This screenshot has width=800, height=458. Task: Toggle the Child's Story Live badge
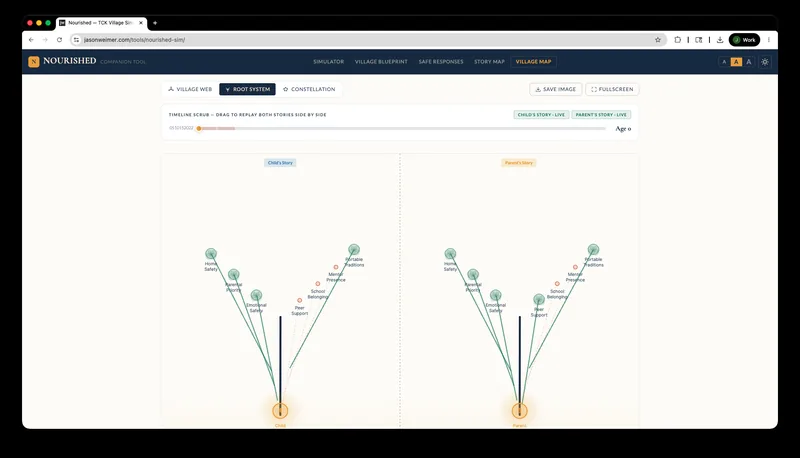click(541, 115)
